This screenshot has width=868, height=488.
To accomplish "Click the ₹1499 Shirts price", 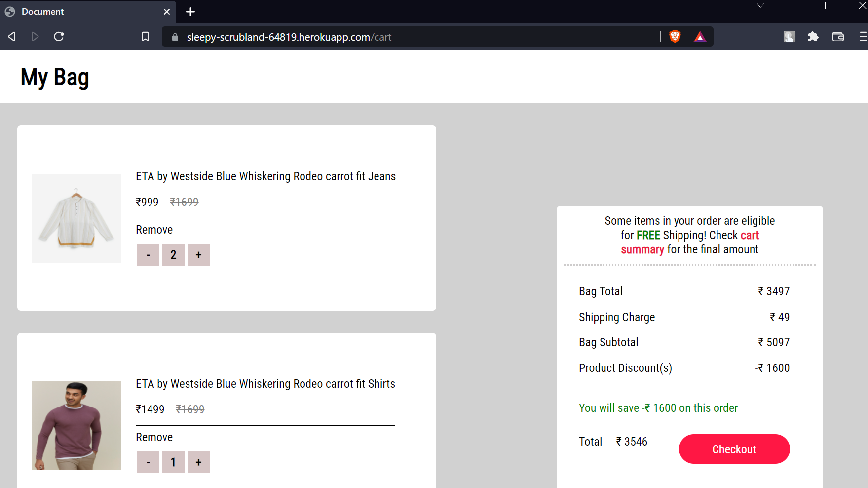I will [150, 409].
